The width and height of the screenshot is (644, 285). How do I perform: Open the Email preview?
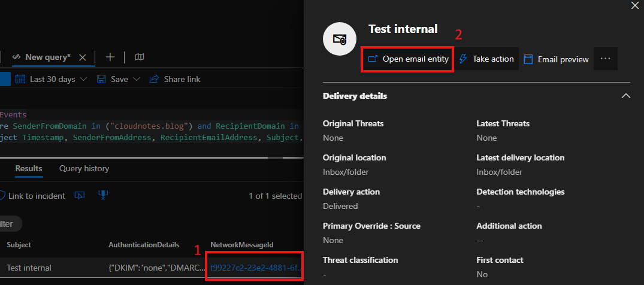pos(556,59)
